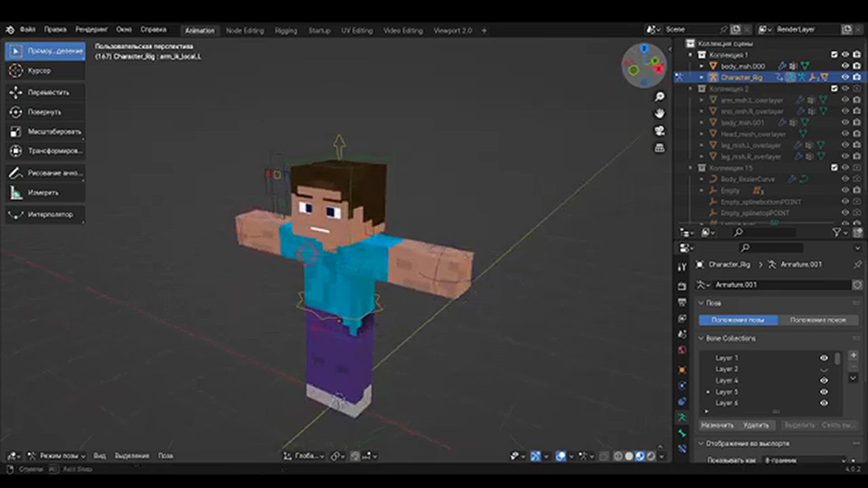Open the Pose Mode (Режим позы) dropdown
Image resolution: width=868 pixels, height=488 pixels.
pyautogui.click(x=57, y=456)
